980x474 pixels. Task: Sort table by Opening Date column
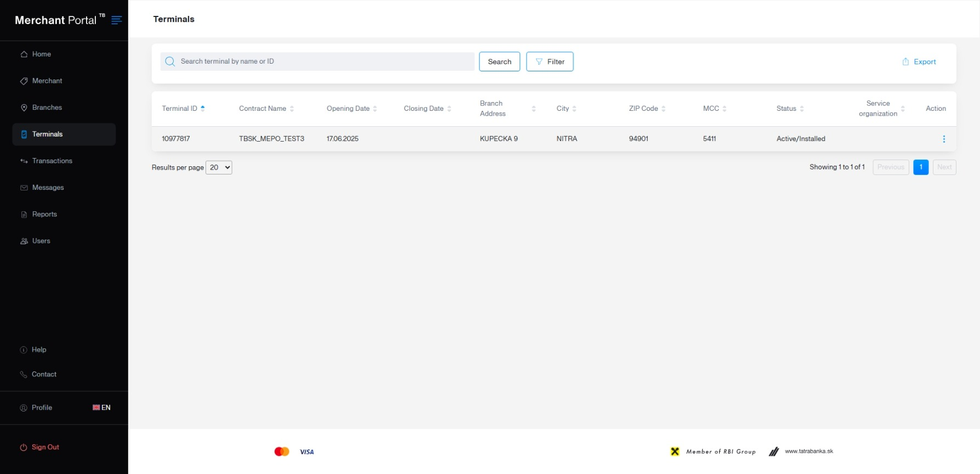pyautogui.click(x=375, y=109)
